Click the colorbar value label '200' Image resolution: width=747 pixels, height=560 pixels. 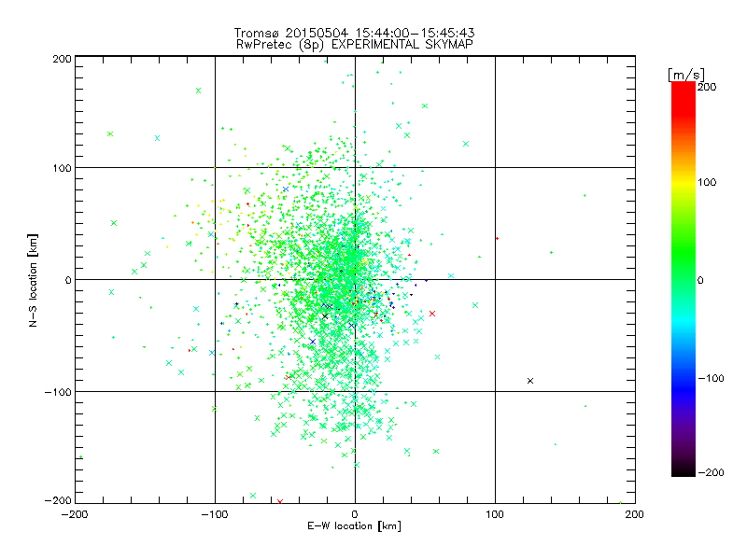click(707, 87)
